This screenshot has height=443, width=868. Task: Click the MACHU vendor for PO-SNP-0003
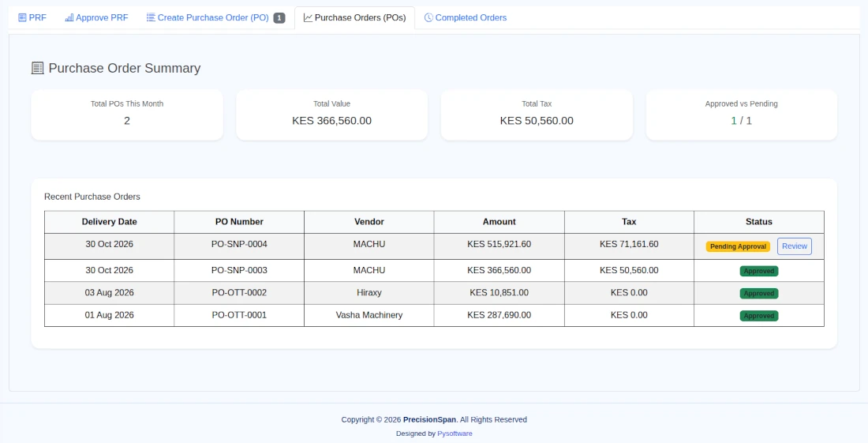click(369, 270)
